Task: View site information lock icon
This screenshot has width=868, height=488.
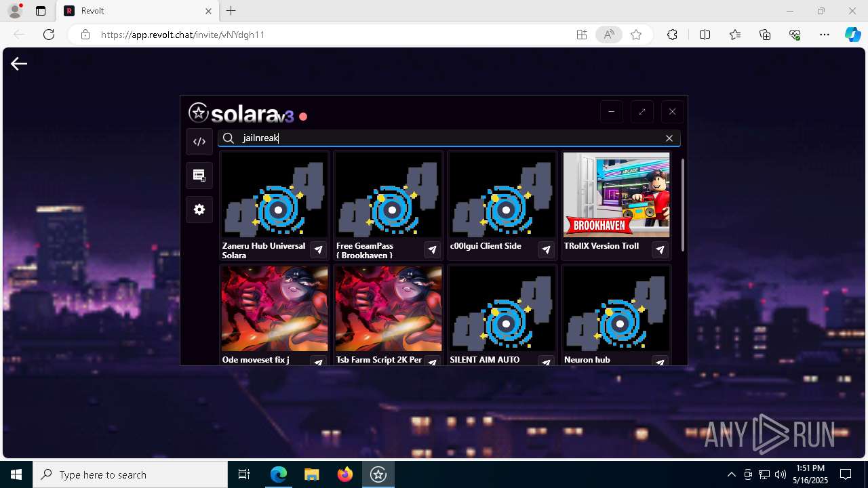Action: tap(85, 35)
